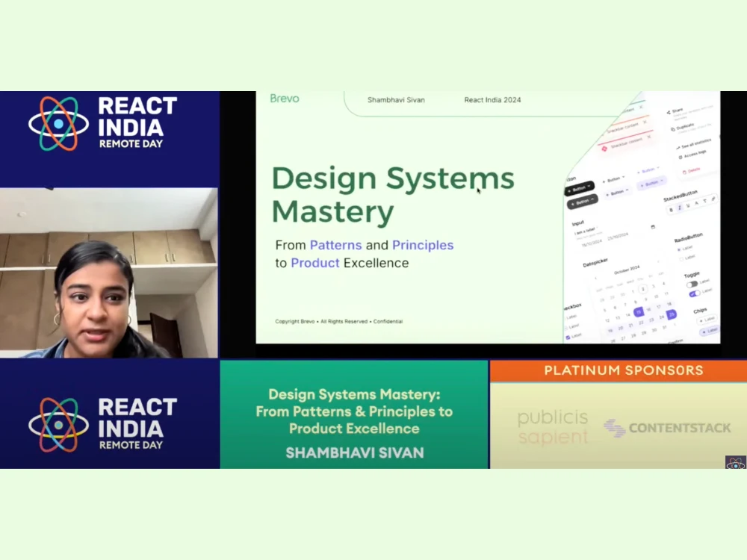Open the dark grey Button dropdown pill

pyautogui.click(x=582, y=202)
